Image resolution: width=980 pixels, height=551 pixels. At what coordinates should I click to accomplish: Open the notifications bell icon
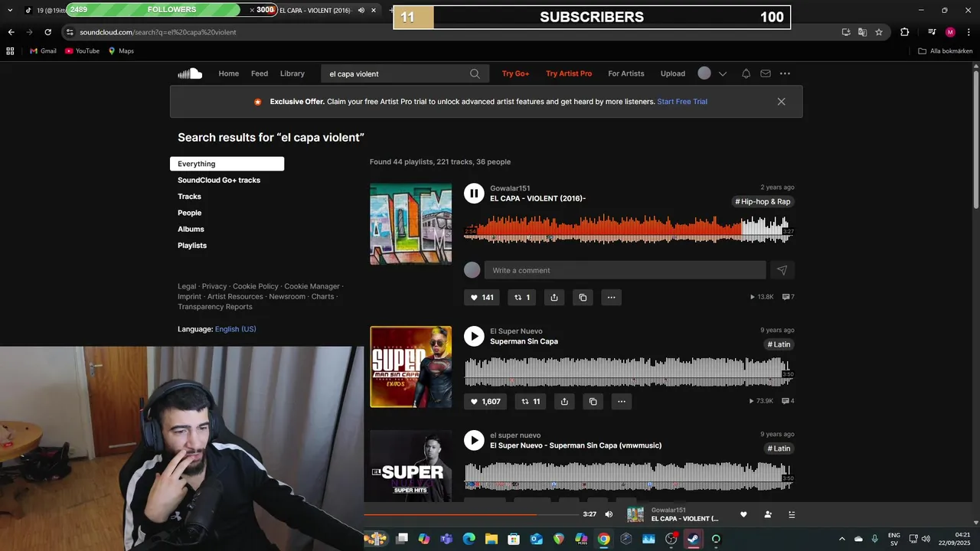click(x=746, y=73)
